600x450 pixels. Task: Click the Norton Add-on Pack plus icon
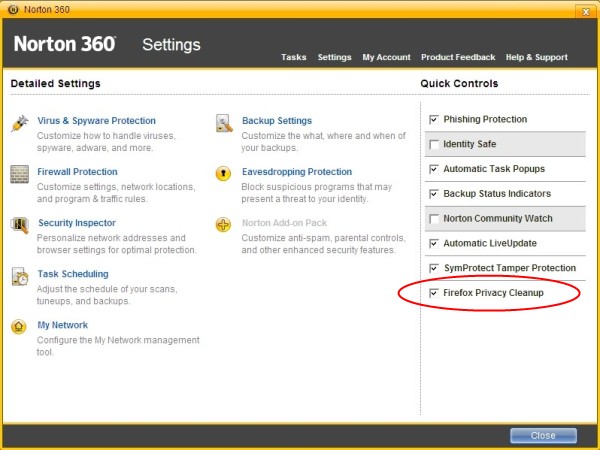tap(223, 225)
